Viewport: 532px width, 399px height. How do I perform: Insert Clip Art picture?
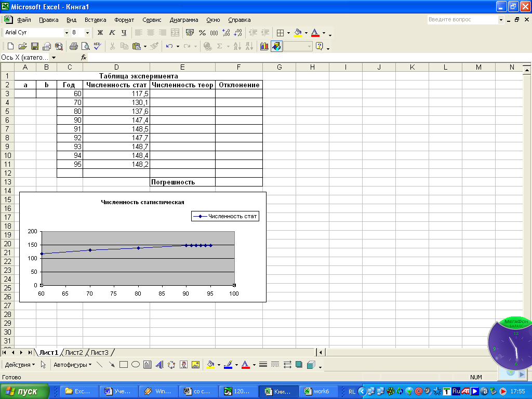click(183, 365)
